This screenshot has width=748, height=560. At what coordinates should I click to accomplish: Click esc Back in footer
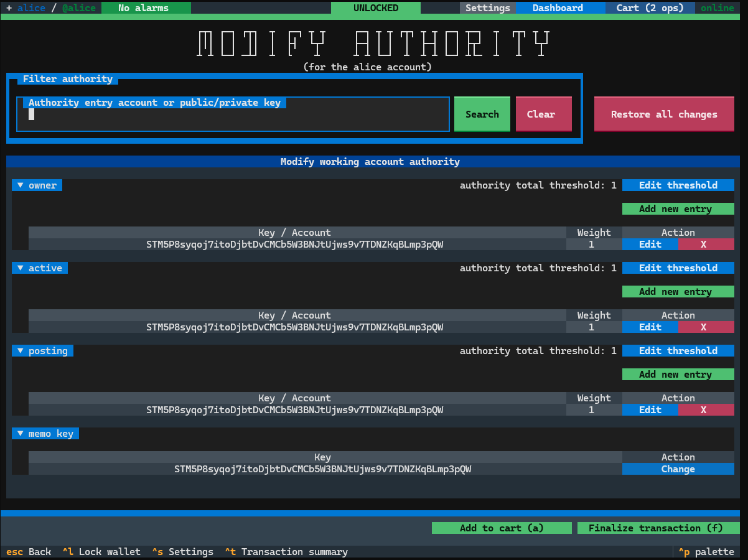(x=29, y=552)
